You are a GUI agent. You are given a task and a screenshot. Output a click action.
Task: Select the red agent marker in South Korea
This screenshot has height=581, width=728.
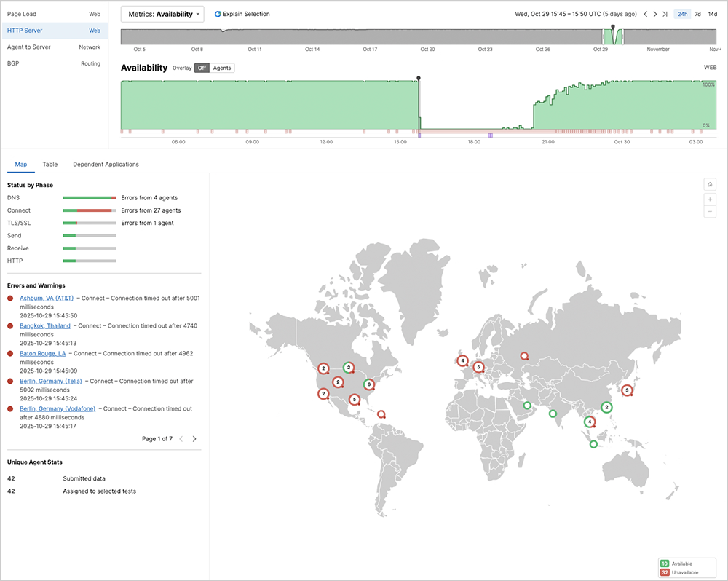[627, 390]
